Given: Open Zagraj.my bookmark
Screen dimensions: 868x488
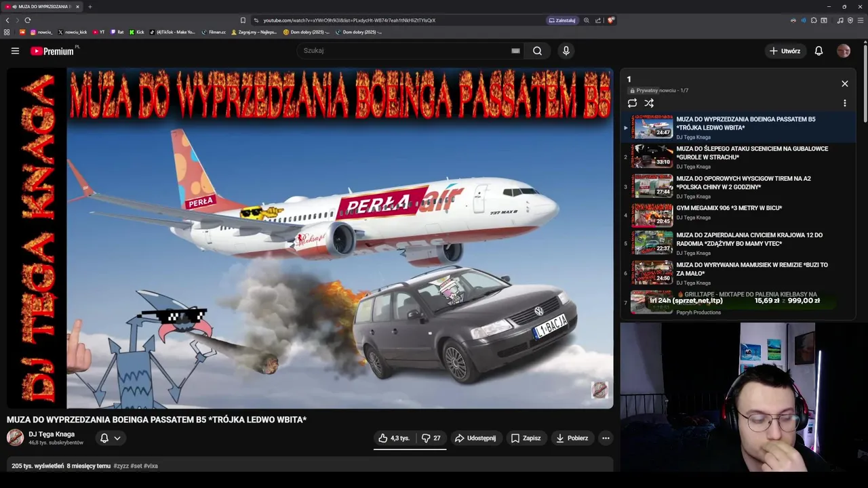Looking at the screenshot, I should [254, 32].
